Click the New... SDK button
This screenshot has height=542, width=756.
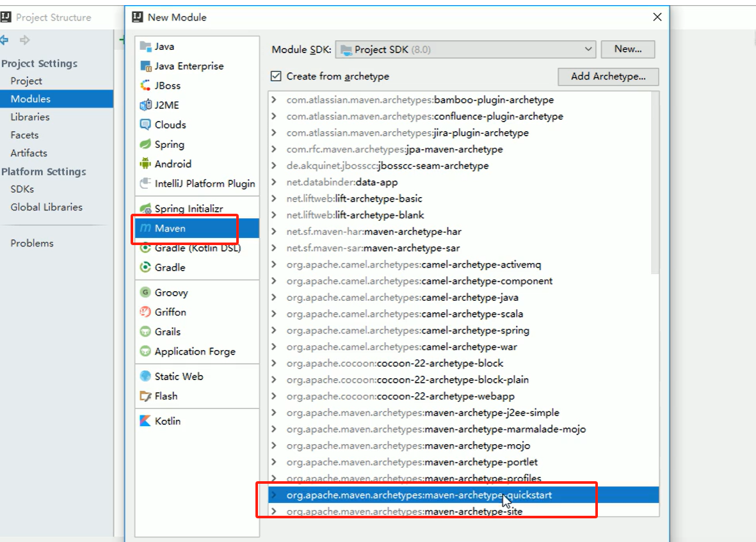tap(628, 49)
